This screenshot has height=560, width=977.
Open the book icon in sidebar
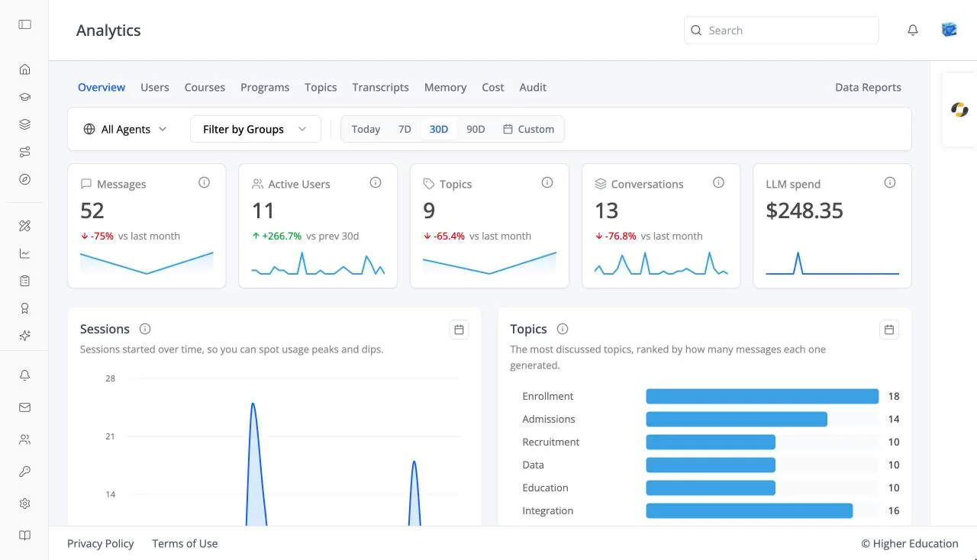tap(25, 536)
